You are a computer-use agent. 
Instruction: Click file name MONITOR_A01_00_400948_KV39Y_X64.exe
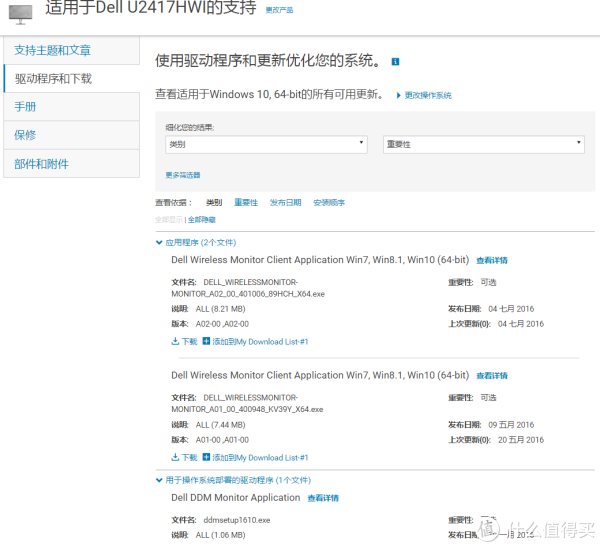pos(247,409)
